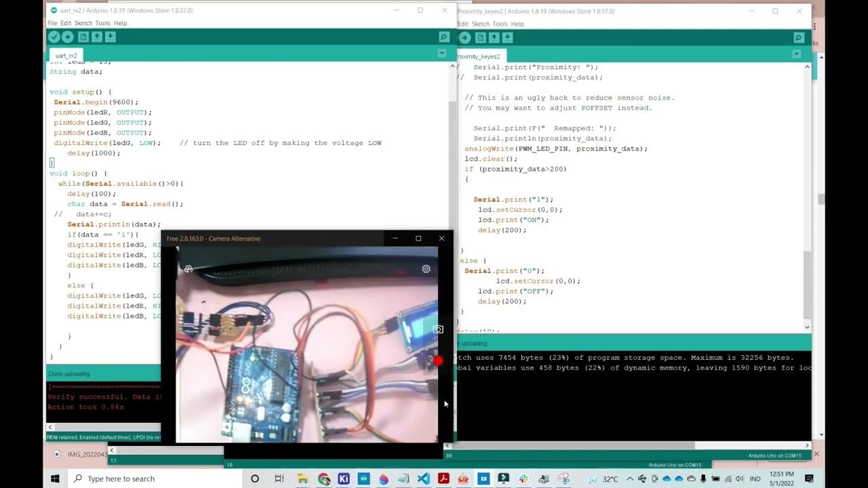Open Adobe Acrobat icon on taskbar
This screenshot has height=488, width=868.
pos(443,479)
